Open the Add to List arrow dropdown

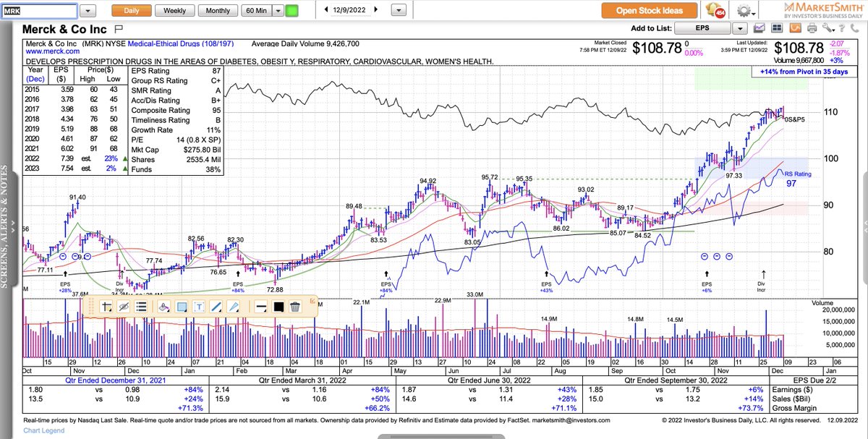[x=739, y=28]
